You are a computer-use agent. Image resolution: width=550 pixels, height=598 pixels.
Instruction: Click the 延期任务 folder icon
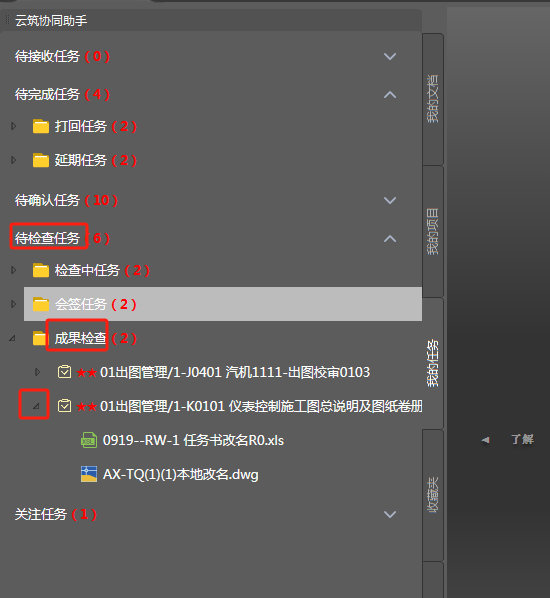pos(41,160)
